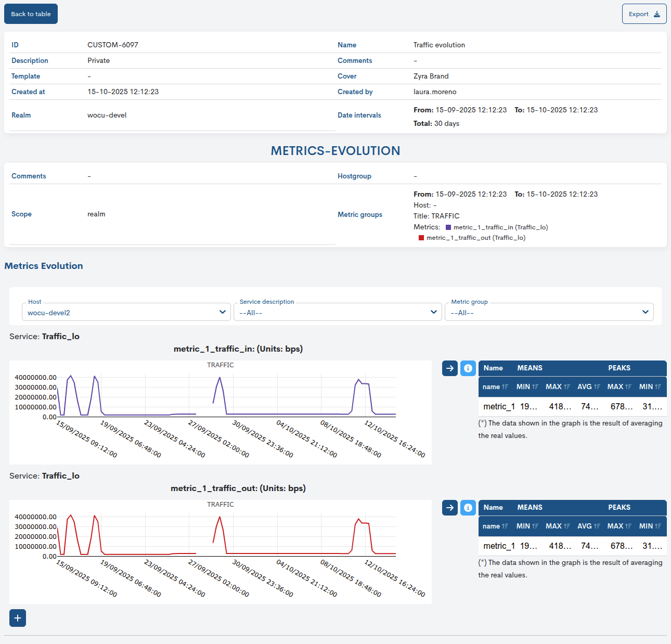Click the info icon next to the traffic_out table
The image size is (671, 644).
468,507
